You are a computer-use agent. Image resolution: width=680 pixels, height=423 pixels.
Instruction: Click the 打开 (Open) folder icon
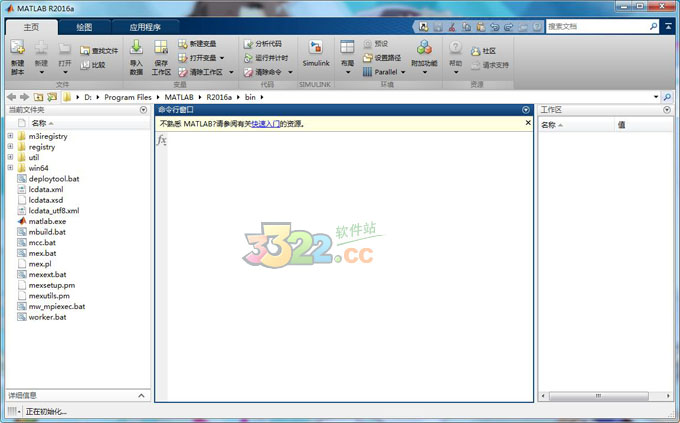tap(65, 48)
